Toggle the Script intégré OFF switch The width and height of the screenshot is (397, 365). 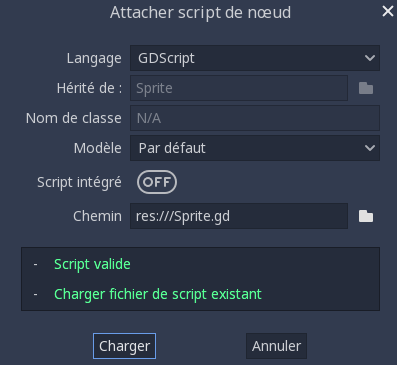(157, 182)
